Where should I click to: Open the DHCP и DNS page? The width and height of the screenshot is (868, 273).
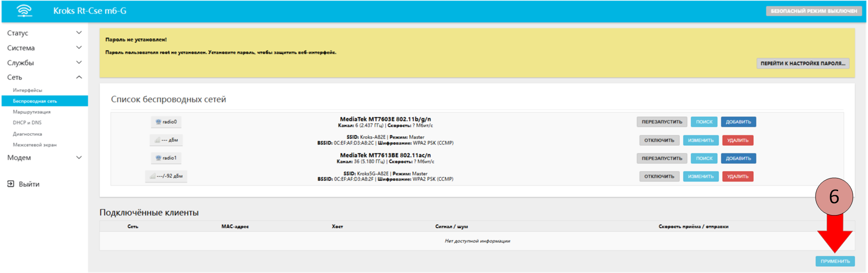coord(27,123)
